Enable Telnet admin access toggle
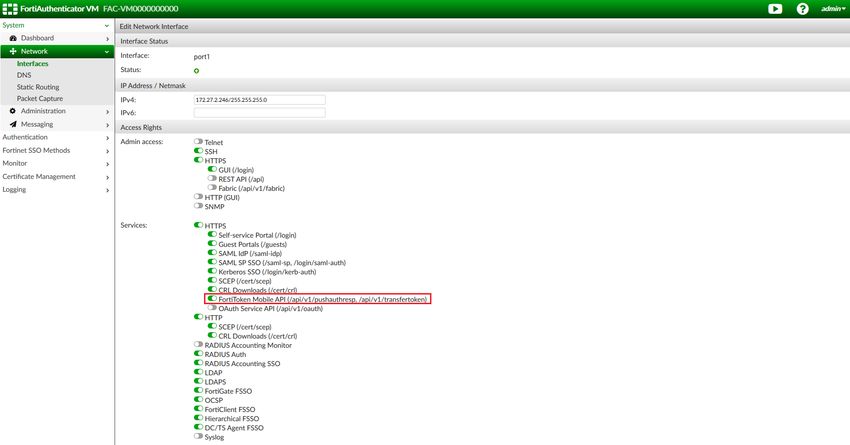The height and width of the screenshot is (445, 850). tap(198, 141)
